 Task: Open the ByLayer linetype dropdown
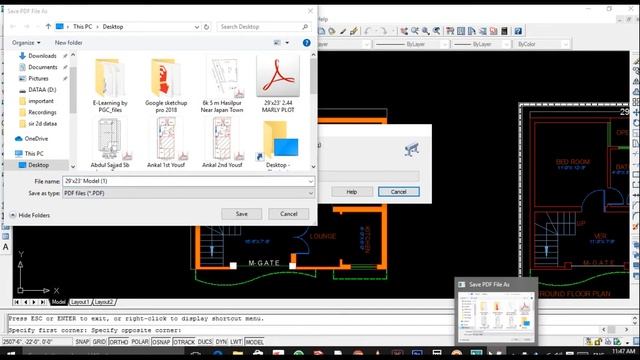[x=444, y=44]
